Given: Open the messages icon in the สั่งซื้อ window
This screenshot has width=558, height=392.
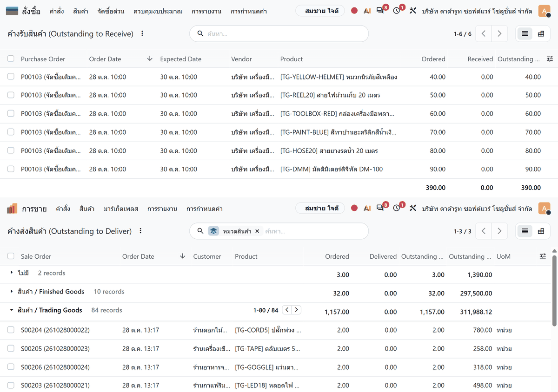Looking at the screenshot, I should click(380, 11).
